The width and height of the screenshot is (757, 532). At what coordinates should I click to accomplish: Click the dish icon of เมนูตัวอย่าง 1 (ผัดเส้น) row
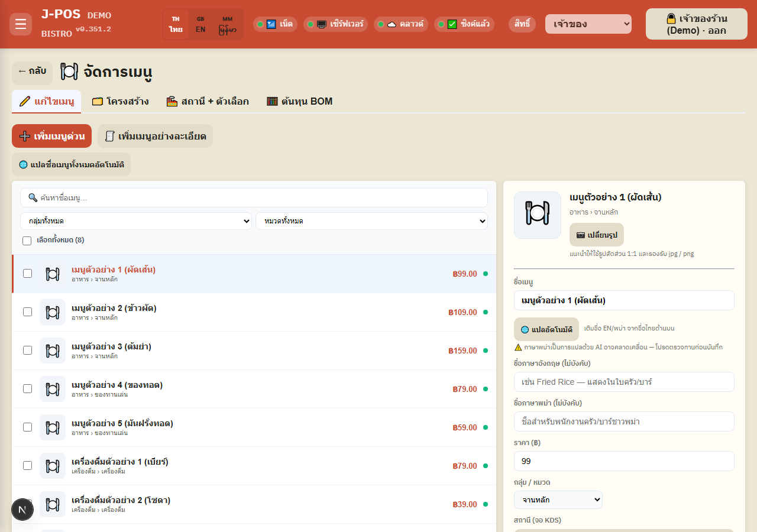coord(53,274)
